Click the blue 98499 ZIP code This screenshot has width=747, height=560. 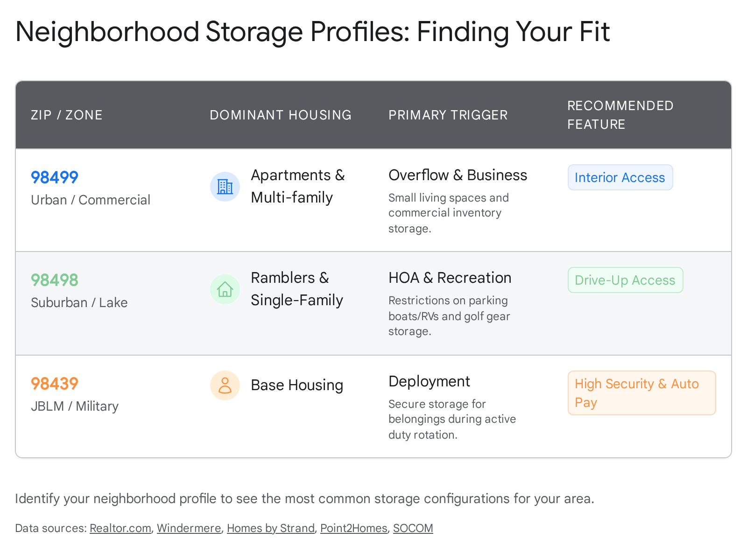[x=55, y=177]
